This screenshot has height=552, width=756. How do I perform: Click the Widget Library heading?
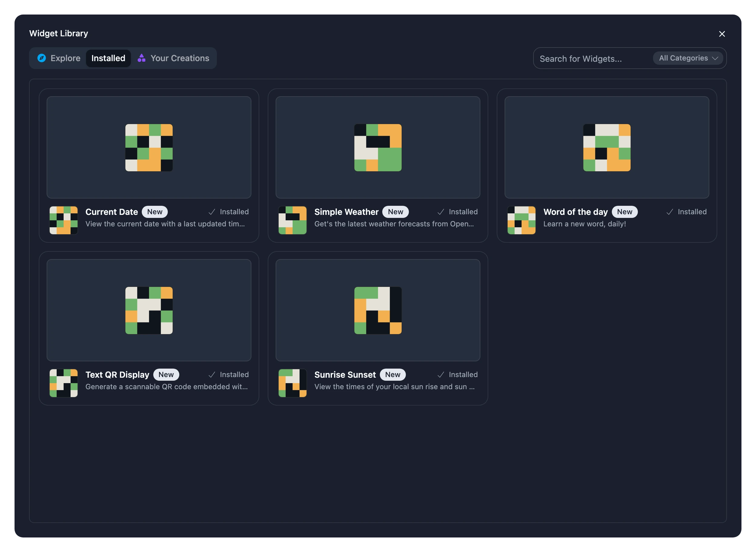(58, 33)
